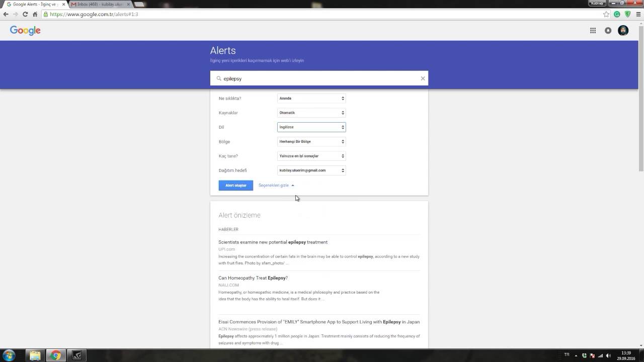Image resolution: width=644 pixels, height=362 pixels.
Task: Go to browser home page icon
Action: click(x=35, y=14)
